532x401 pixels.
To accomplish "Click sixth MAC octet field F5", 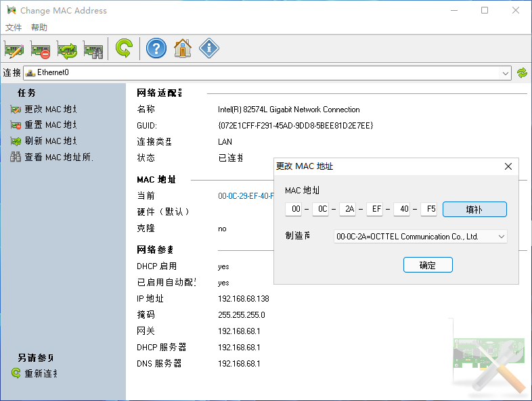I will [428, 209].
